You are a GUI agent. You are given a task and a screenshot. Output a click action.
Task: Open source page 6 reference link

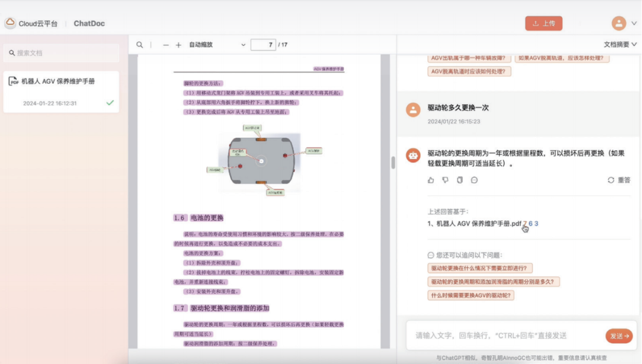[530, 224]
